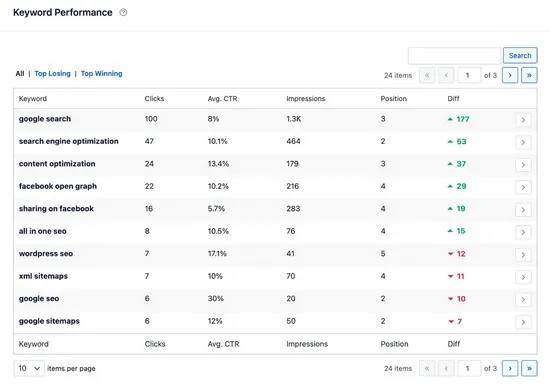This screenshot has height=386, width=550.
Task: Open the items per page dropdown
Action: [29, 368]
